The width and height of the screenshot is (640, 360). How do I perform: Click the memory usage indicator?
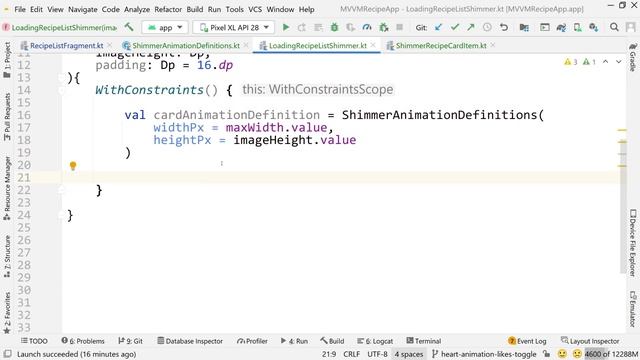610,354
